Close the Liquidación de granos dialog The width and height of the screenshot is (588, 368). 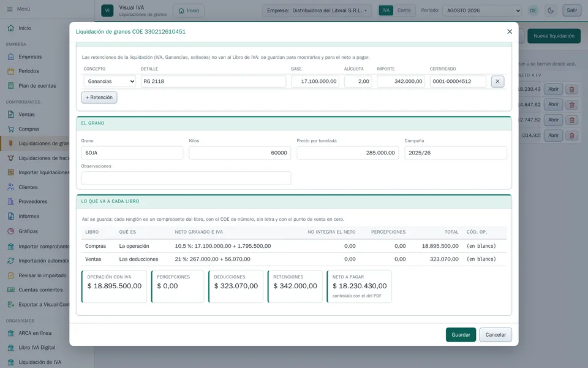509,31
